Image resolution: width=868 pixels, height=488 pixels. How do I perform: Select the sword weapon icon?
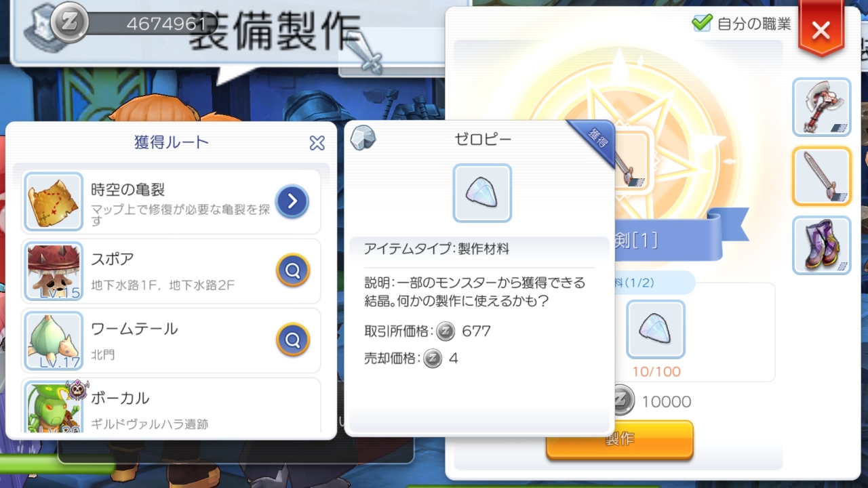click(821, 176)
